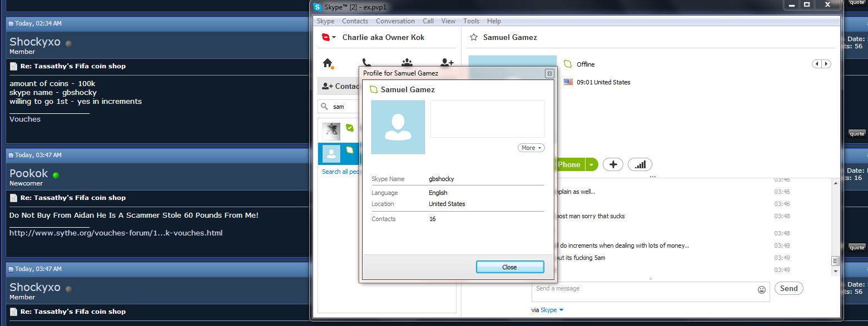This screenshot has height=326, width=868.
Task: Click the contact search field containing sam
Action: tap(339, 106)
